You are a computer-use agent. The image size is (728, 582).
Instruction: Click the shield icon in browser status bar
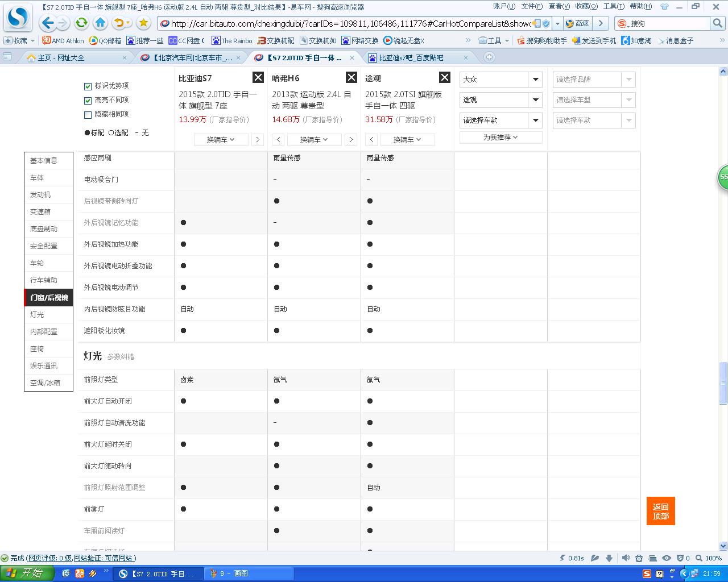pyautogui.click(x=680, y=558)
